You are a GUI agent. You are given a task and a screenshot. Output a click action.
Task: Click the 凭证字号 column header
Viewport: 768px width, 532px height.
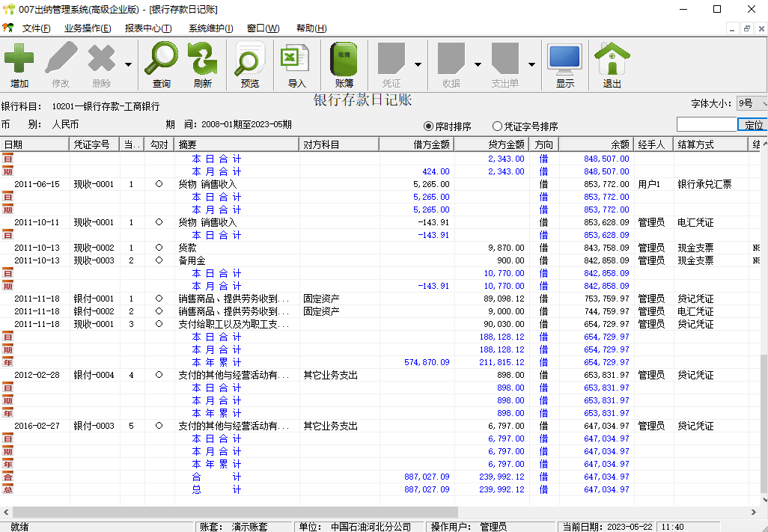(x=94, y=144)
